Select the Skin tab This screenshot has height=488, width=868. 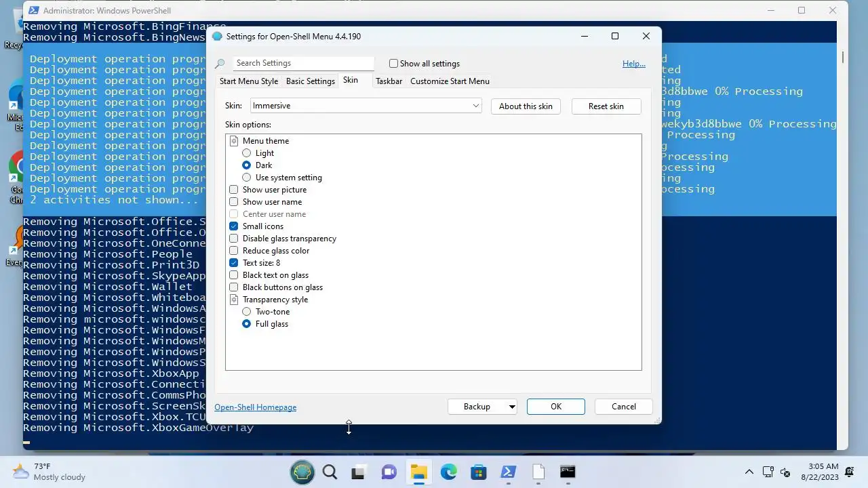pos(351,80)
